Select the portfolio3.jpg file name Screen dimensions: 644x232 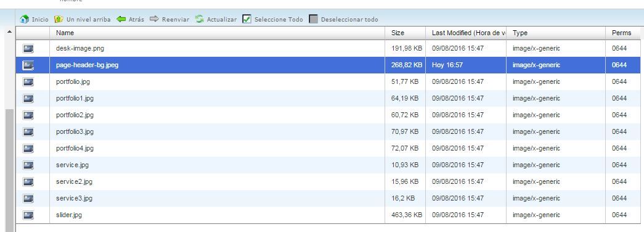pos(75,131)
